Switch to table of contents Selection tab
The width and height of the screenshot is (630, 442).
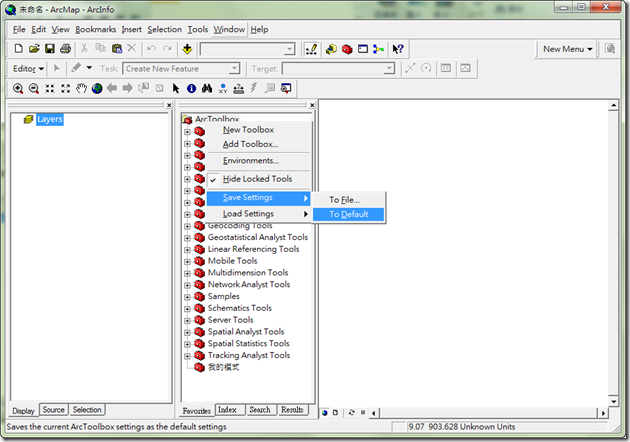click(87, 410)
